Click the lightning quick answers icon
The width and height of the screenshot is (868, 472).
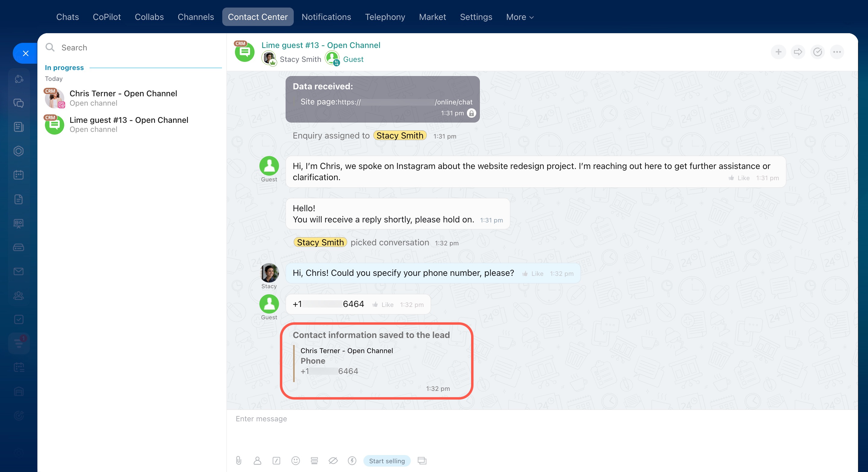coord(352,461)
